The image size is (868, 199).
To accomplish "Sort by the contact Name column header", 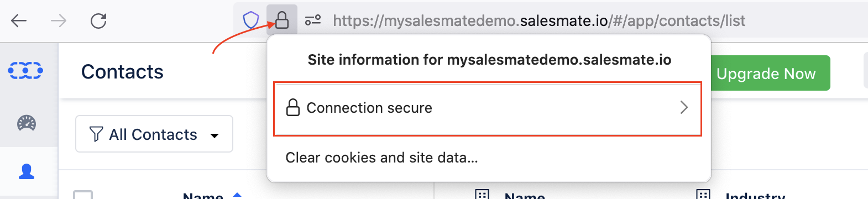I will pyautogui.click(x=203, y=196).
